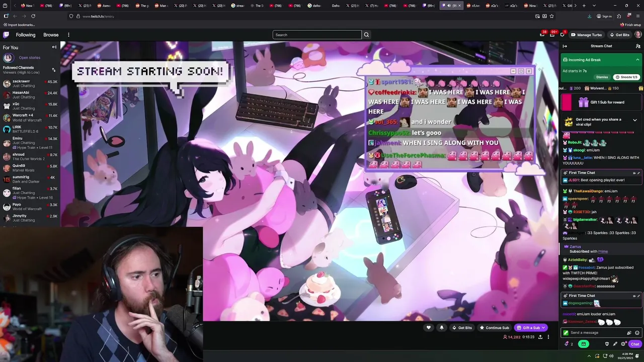Open the three-dot menu beside Browse

pos(68,35)
